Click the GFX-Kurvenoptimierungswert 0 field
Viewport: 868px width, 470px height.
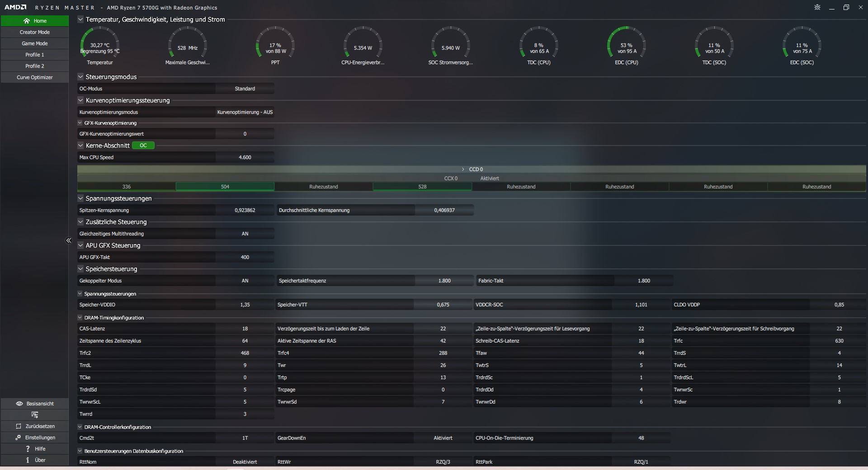coord(245,134)
